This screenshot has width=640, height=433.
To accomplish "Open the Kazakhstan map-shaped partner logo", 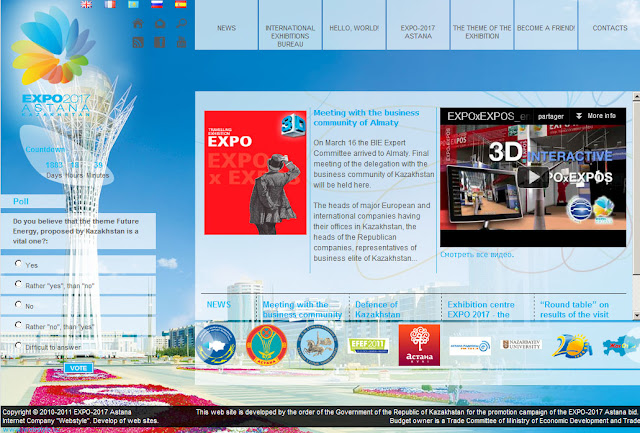I will (621, 346).
